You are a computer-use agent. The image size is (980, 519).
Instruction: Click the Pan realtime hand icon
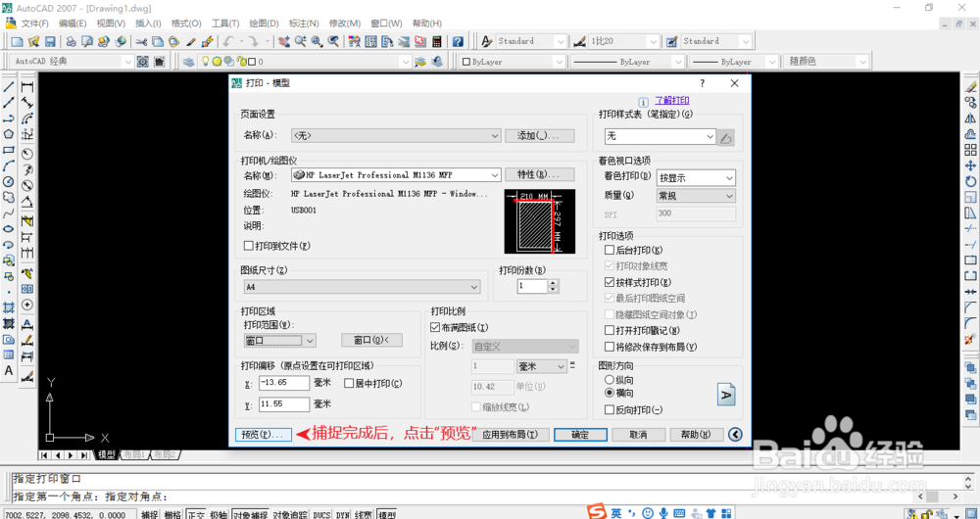tap(284, 42)
